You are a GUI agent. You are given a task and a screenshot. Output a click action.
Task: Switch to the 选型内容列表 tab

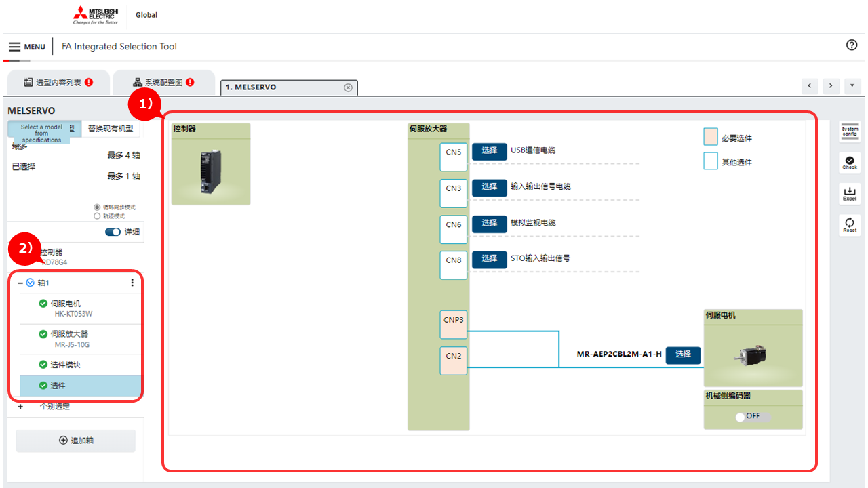[58, 83]
